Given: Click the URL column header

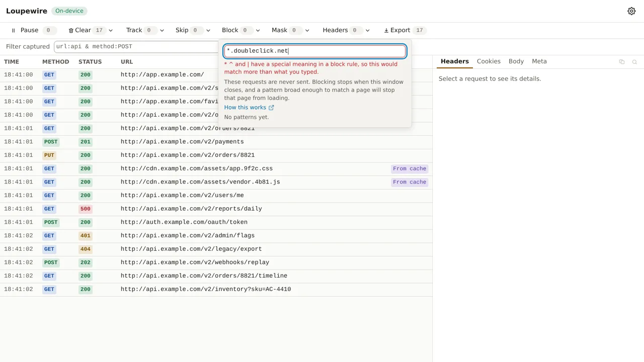Looking at the screenshot, I should (127, 62).
